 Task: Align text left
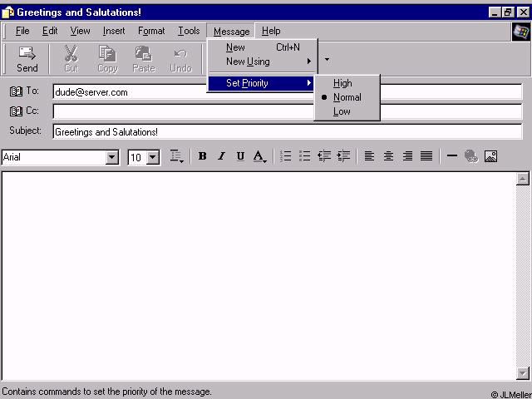[x=369, y=156]
